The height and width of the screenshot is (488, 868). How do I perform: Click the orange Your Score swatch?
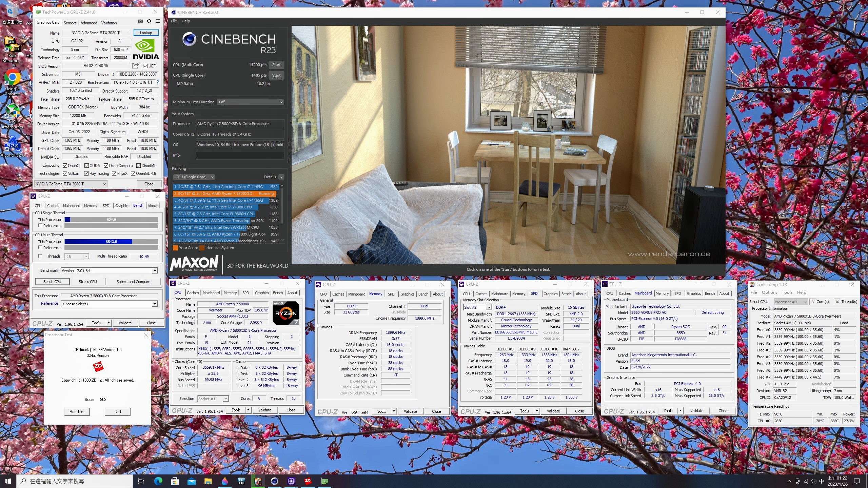(x=175, y=248)
